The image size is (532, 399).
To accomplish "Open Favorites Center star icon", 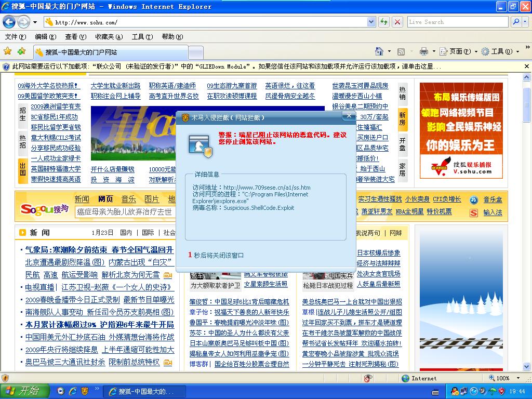I will (7, 51).
